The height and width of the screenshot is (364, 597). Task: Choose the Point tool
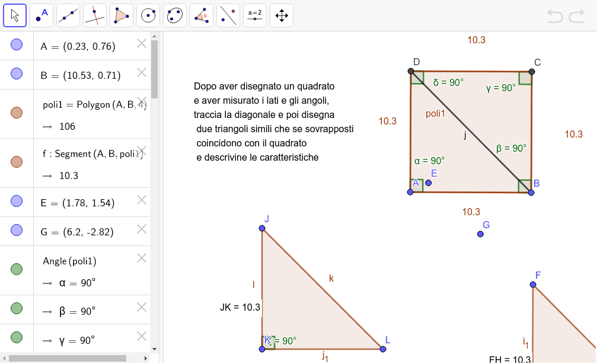coord(41,15)
